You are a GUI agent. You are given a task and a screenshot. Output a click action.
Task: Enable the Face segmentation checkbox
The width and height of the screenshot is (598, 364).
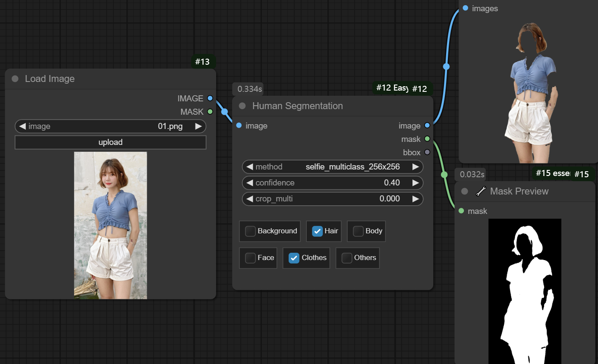coord(250,258)
